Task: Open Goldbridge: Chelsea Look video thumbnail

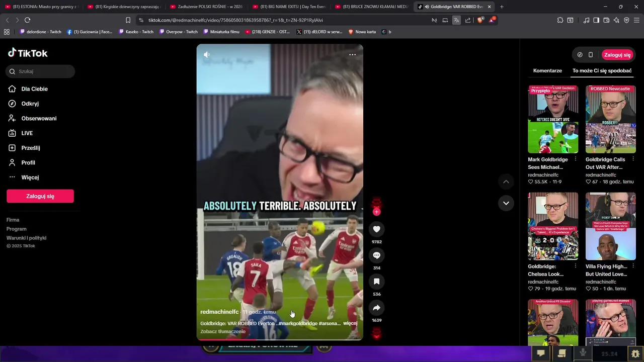Action: 553,226
